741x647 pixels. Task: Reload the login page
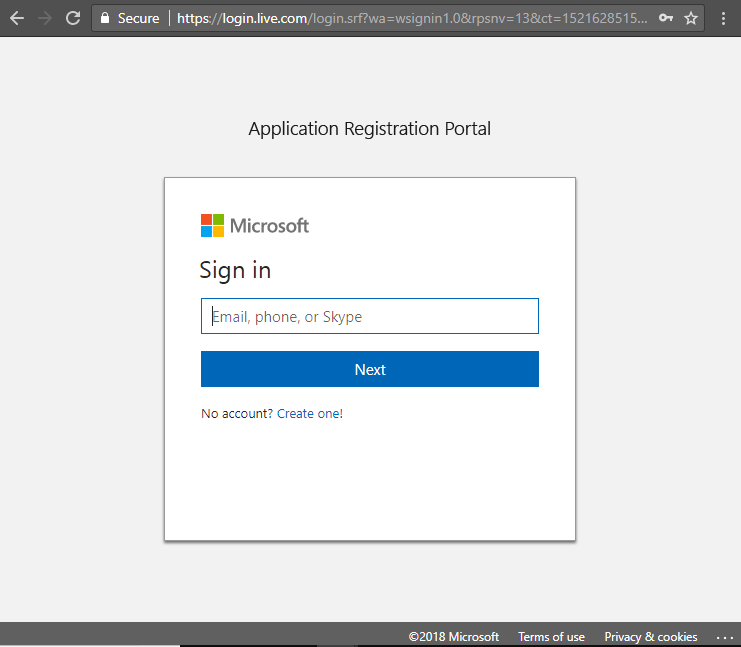73,18
